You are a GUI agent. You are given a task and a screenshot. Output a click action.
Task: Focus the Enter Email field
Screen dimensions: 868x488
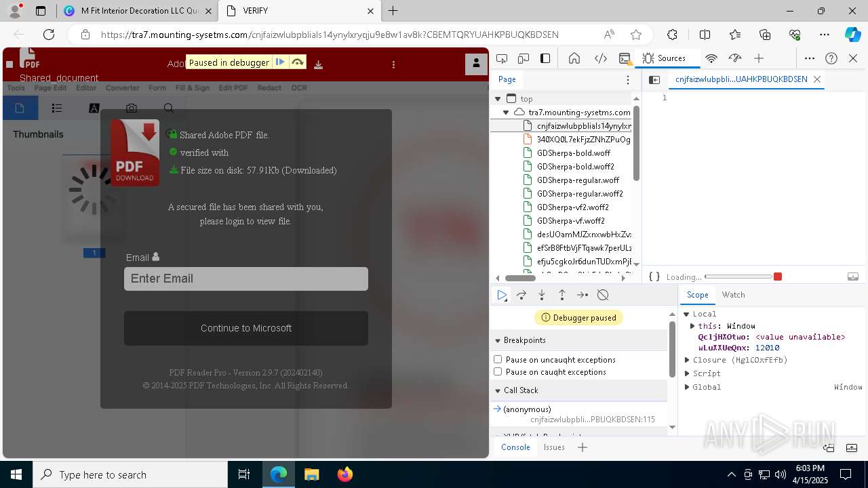click(x=246, y=279)
